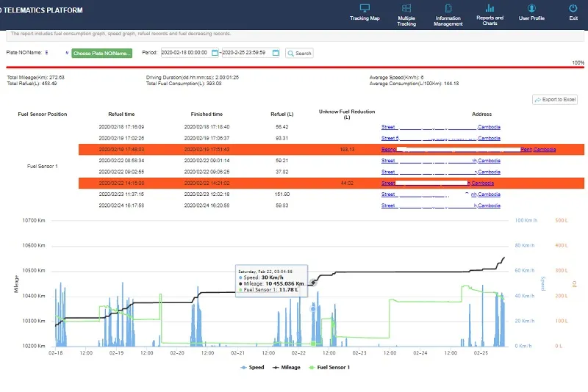Click the Choose Plate NO/Name button
The width and height of the screenshot is (588, 392).
101,53
